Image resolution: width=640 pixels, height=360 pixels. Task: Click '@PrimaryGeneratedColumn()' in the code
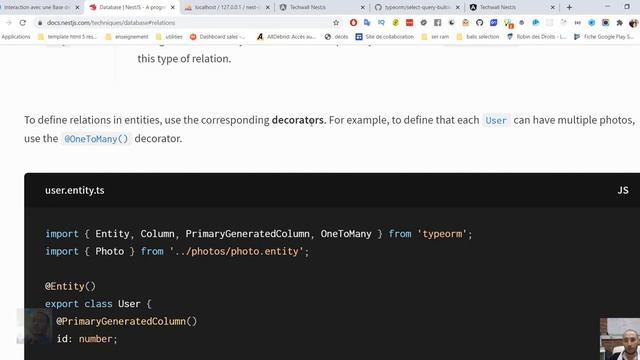127,321
